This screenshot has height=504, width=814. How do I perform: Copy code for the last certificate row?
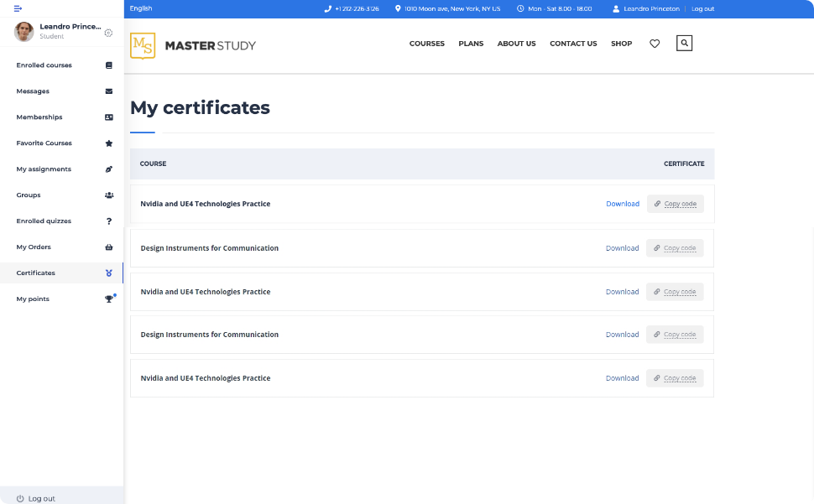tap(675, 378)
